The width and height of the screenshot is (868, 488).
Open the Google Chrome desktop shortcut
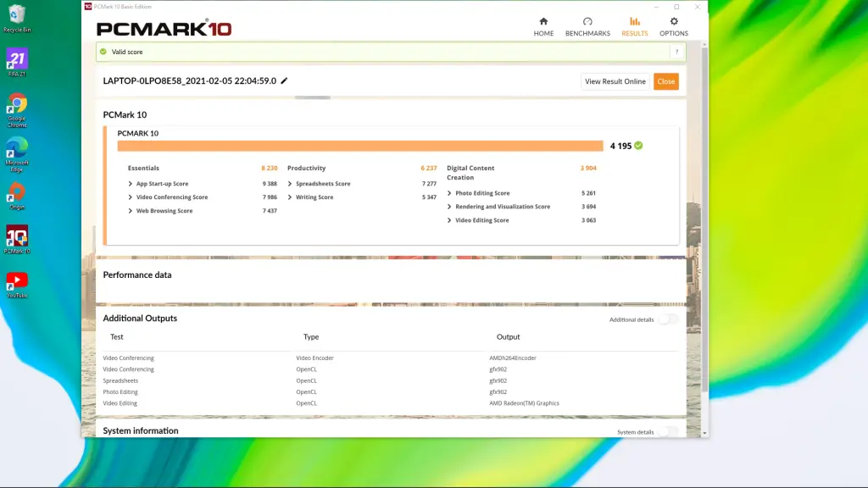pyautogui.click(x=17, y=111)
